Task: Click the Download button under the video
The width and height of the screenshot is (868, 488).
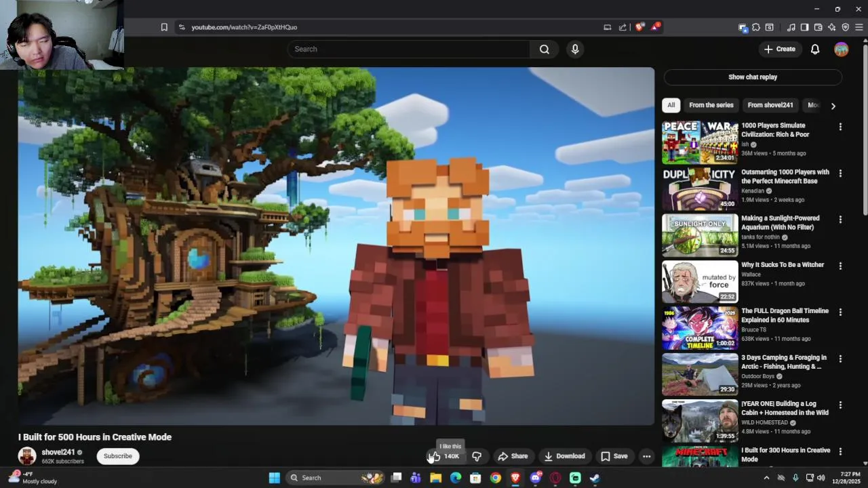Action: (x=564, y=456)
